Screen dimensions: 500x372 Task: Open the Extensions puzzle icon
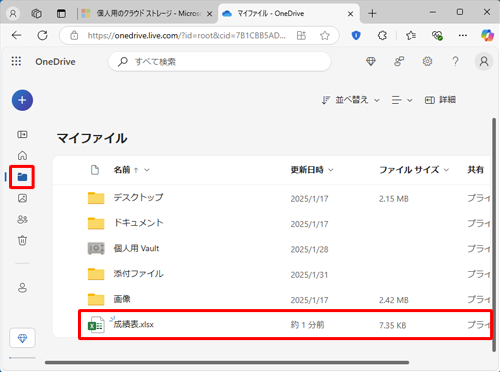pos(382,35)
